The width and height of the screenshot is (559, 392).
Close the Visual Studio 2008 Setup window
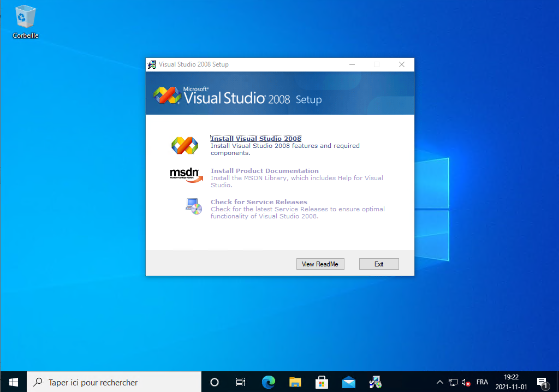[402, 64]
